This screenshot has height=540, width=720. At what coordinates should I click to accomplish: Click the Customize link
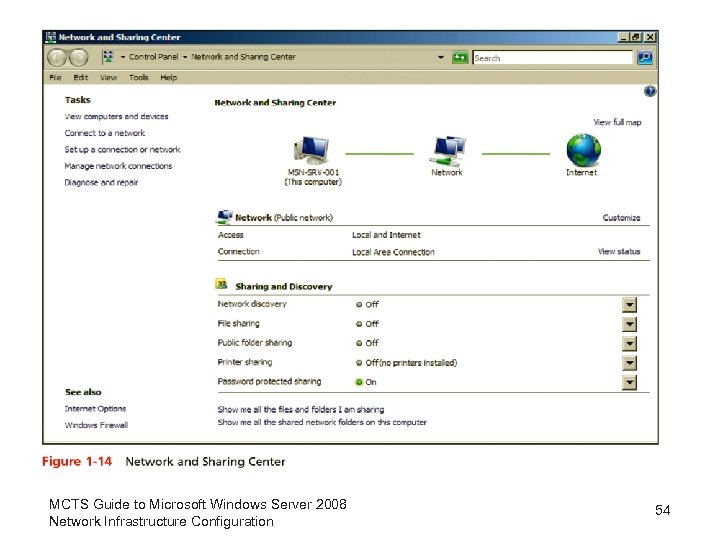pyautogui.click(x=621, y=218)
